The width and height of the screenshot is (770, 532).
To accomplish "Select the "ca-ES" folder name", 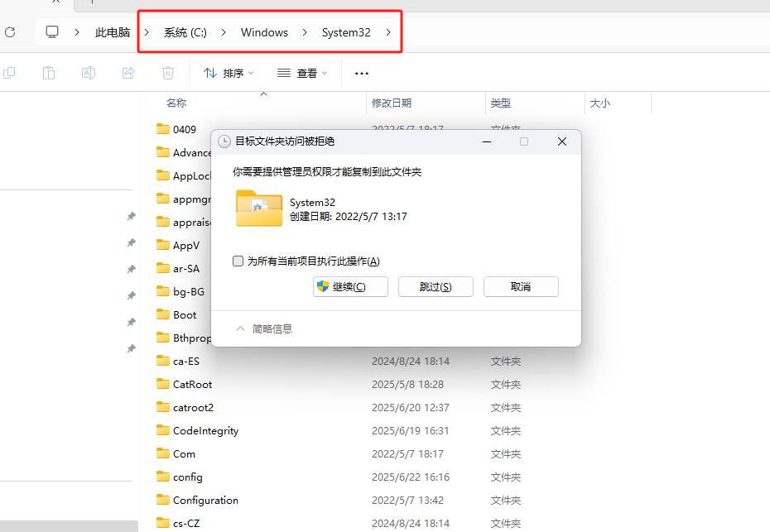I will [x=186, y=362].
